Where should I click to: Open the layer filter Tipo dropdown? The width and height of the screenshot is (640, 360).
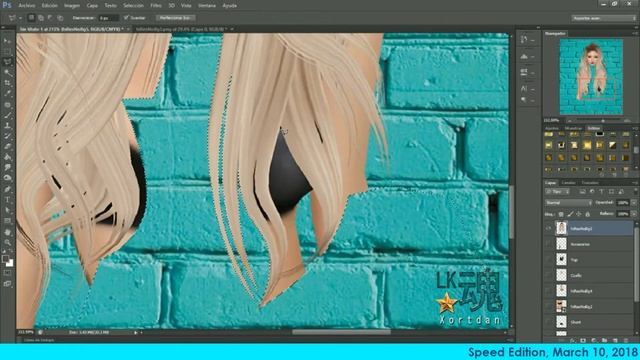558,191
